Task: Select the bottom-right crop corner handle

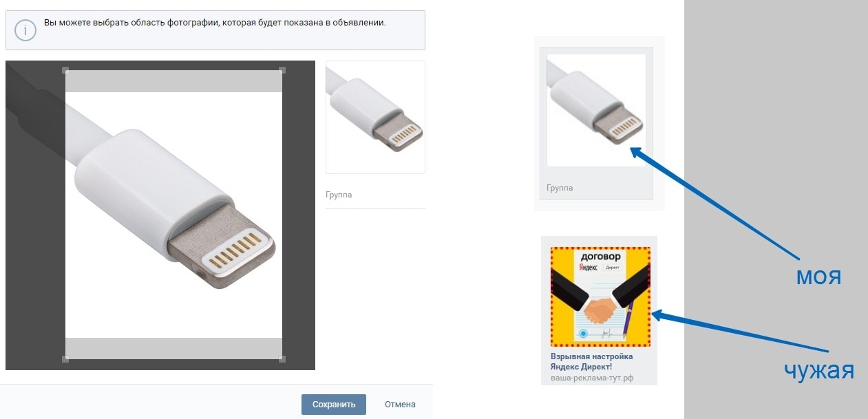Action: tap(282, 358)
